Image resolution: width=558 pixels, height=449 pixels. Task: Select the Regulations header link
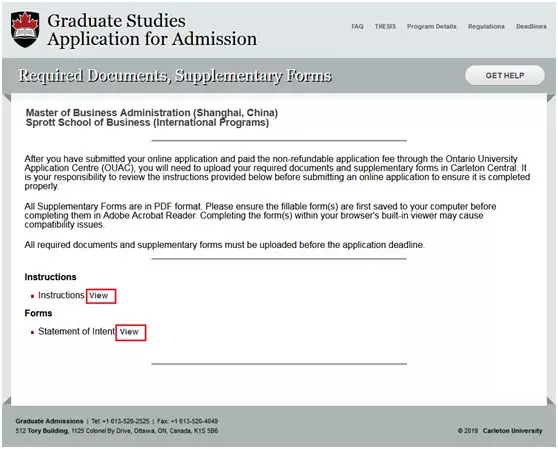point(486,27)
